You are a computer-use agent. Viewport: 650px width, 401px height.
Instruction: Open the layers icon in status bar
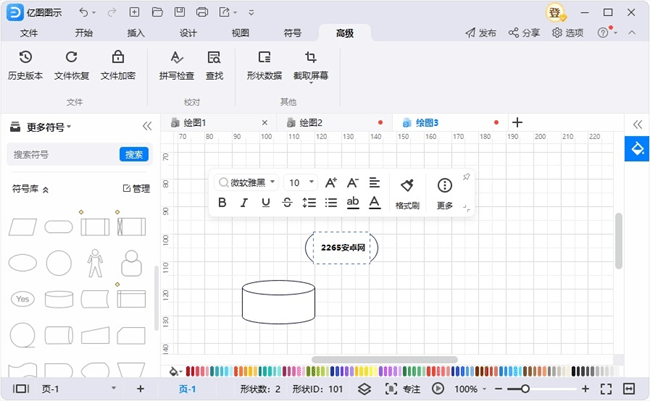point(365,388)
